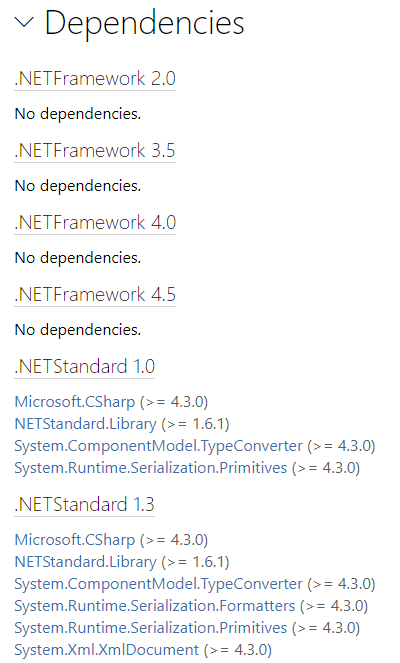Collapse the Dependencies section chevron
Screen dimensions: 400x663
[24, 23]
